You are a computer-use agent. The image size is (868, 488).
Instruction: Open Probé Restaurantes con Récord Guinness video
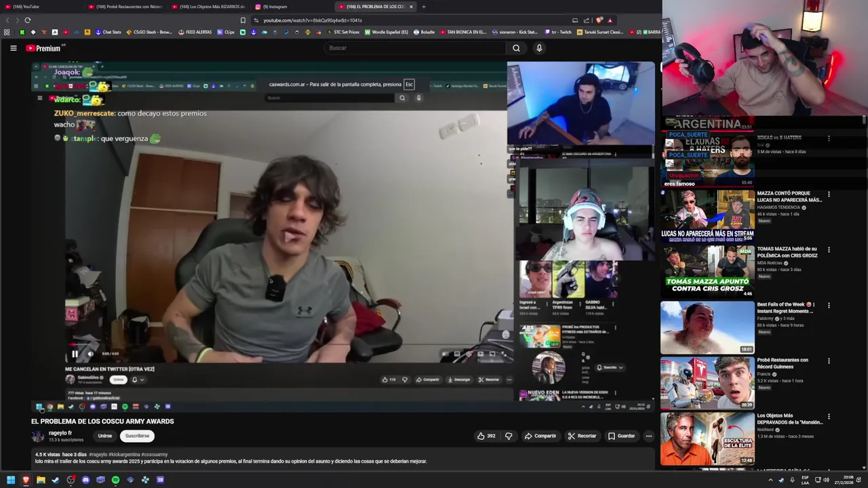click(707, 383)
